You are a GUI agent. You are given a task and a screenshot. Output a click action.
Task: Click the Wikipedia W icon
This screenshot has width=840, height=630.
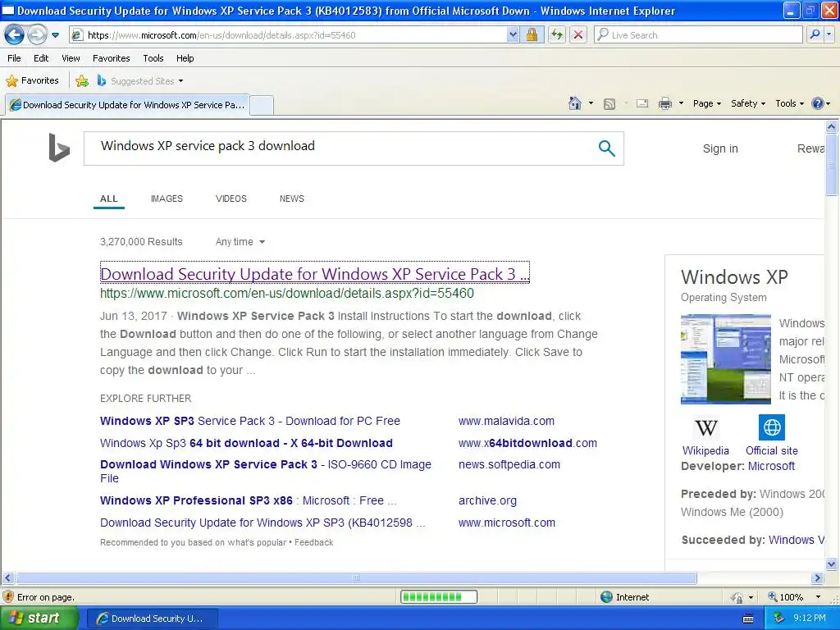705,427
